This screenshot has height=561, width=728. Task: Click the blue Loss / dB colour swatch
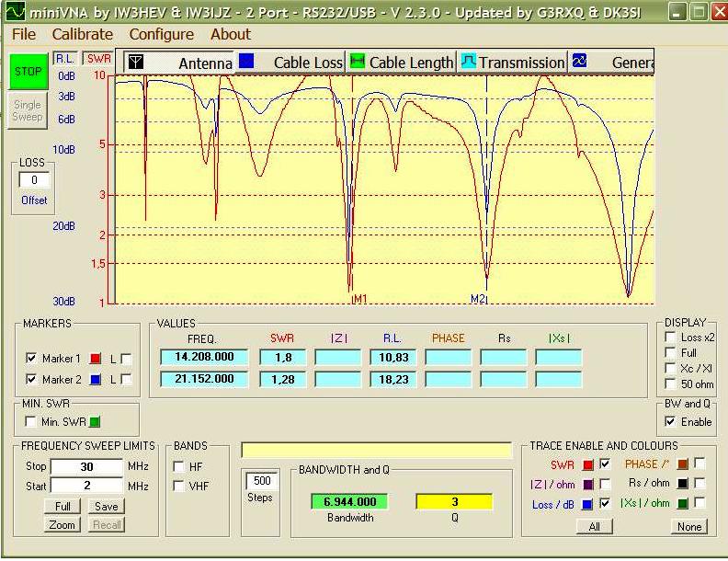(586, 504)
